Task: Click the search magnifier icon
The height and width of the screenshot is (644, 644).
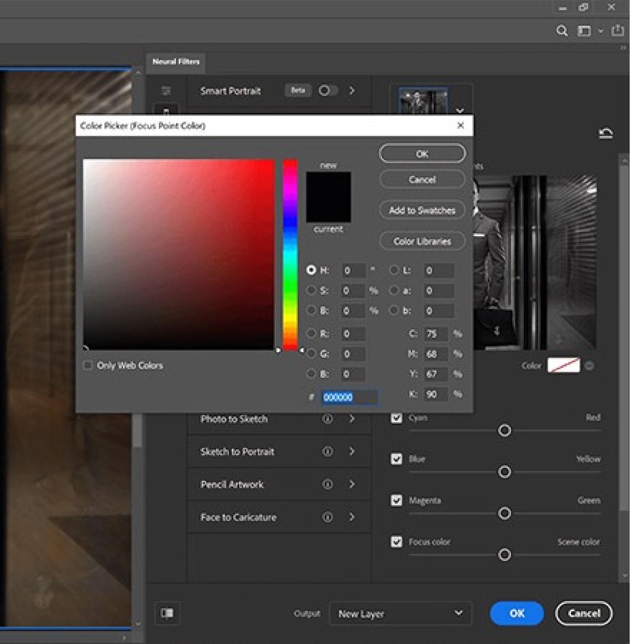Action: 562,31
